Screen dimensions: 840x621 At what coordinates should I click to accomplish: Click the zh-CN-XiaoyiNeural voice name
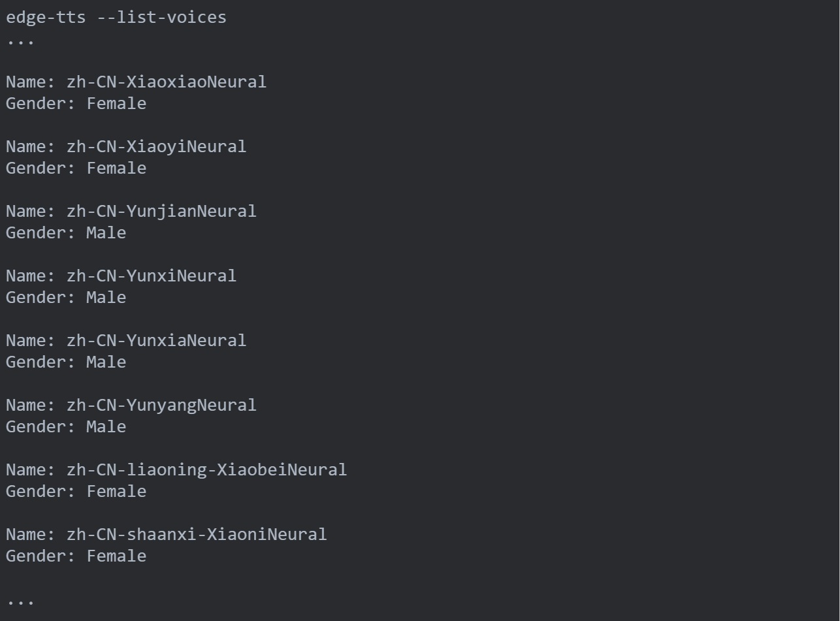[157, 147]
